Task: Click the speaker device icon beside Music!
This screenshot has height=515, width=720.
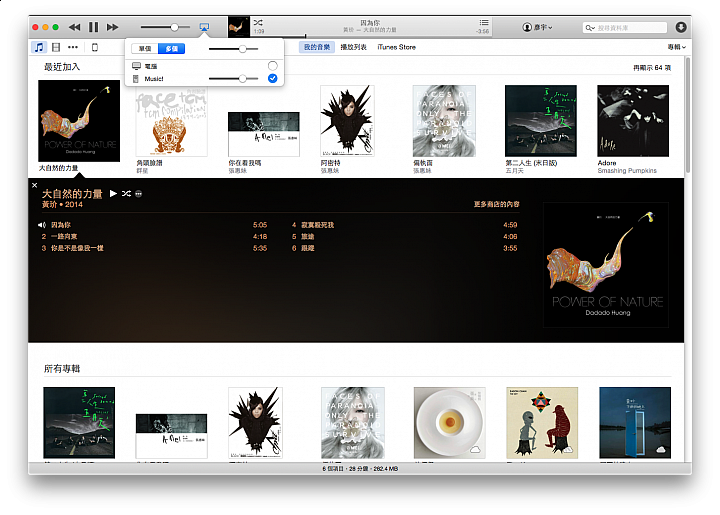Action: click(135, 79)
